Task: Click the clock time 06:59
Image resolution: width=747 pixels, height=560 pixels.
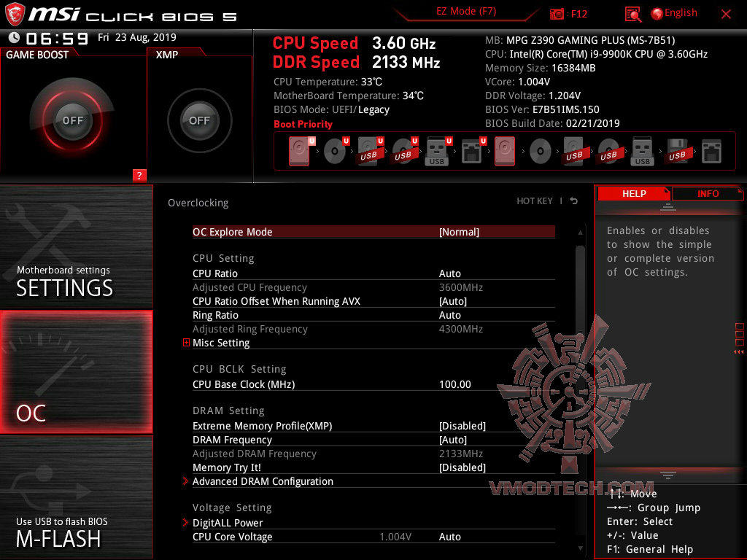Action: [57, 39]
